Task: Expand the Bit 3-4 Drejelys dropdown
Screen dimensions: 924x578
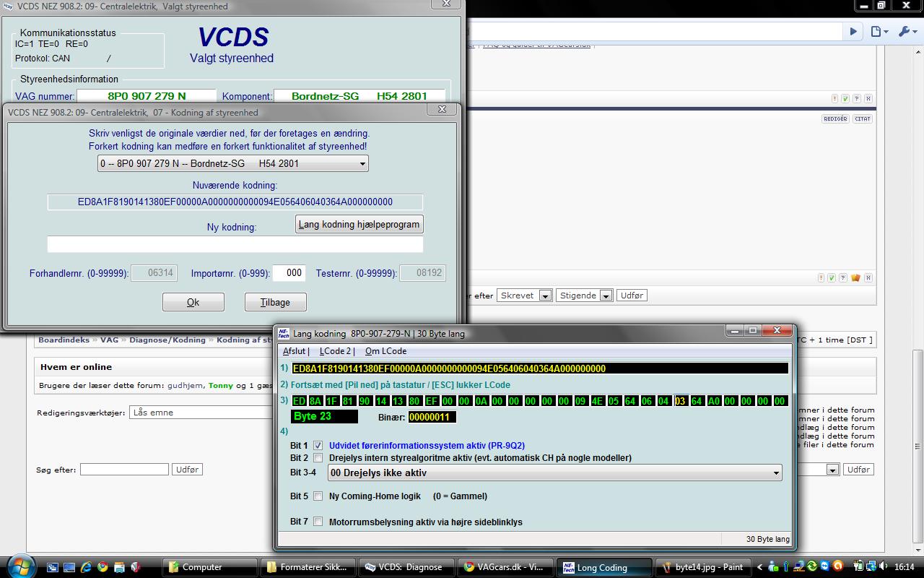Action: coord(776,473)
